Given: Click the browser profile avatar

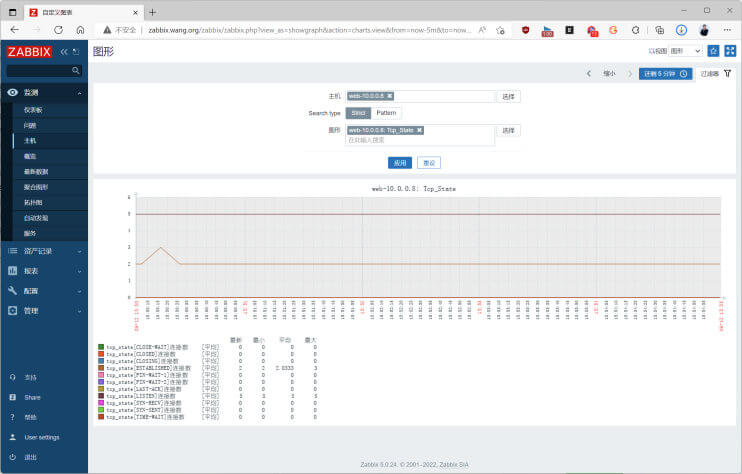Looking at the screenshot, I should (x=704, y=30).
